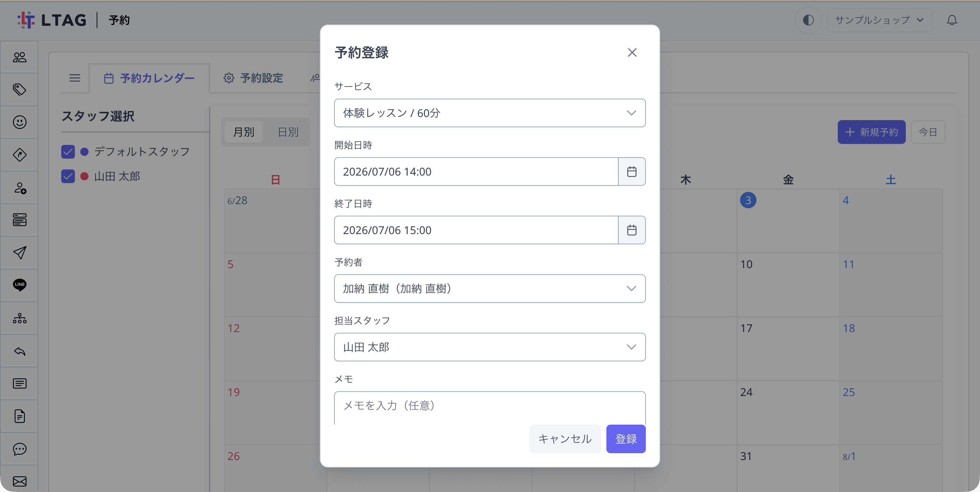Image resolution: width=980 pixels, height=492 pixels.
Task: Open the add-user sidebar icon
Action: click(x=19, y=187)
